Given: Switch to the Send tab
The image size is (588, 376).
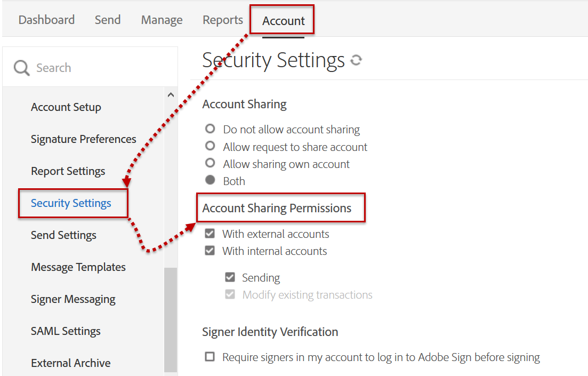Looking at the screenshot, I should click(108, 20).
